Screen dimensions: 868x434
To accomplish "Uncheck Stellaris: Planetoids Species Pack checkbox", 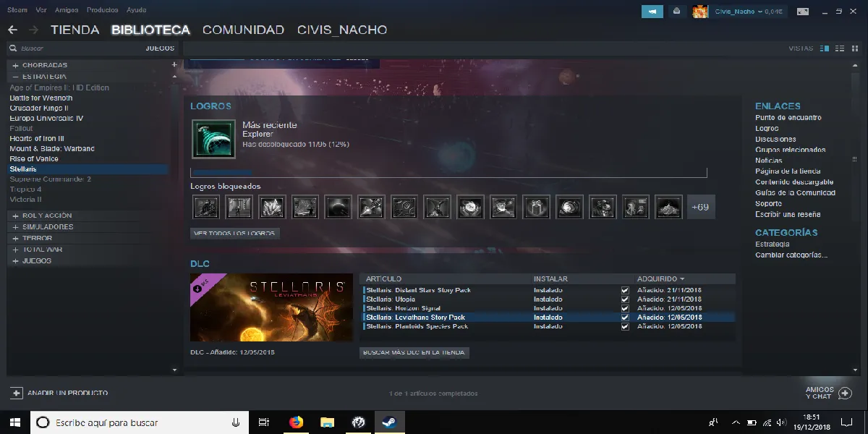I will 624,326.
